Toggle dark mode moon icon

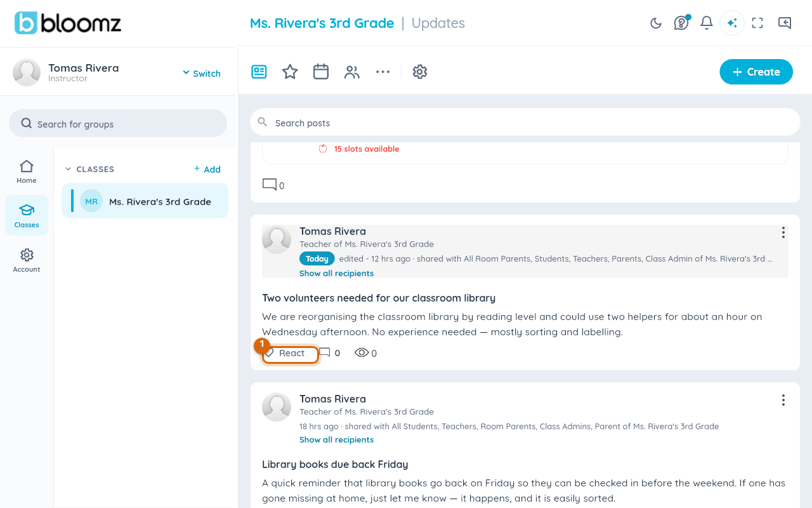tap(656, 23)
